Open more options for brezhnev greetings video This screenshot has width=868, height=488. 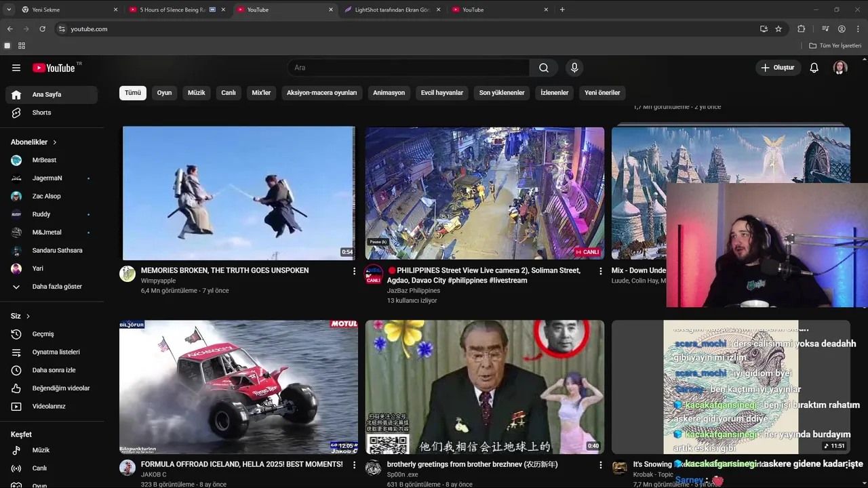(x=600, y=465)
